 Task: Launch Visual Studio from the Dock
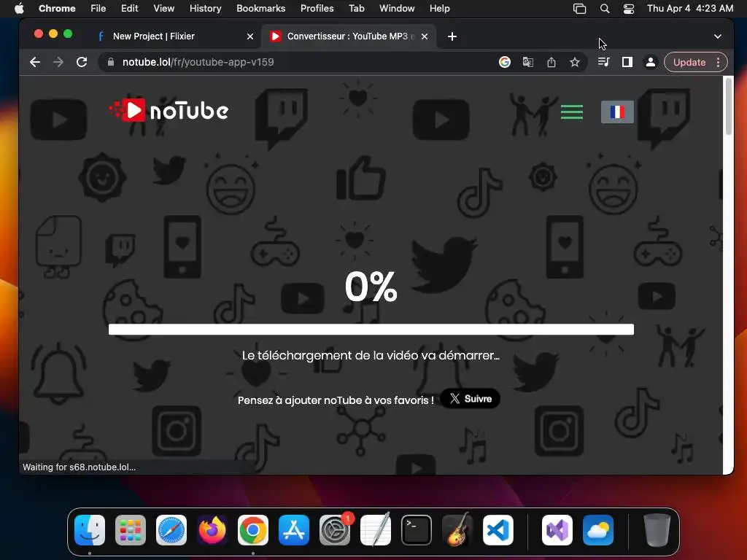tap(557, 530)
